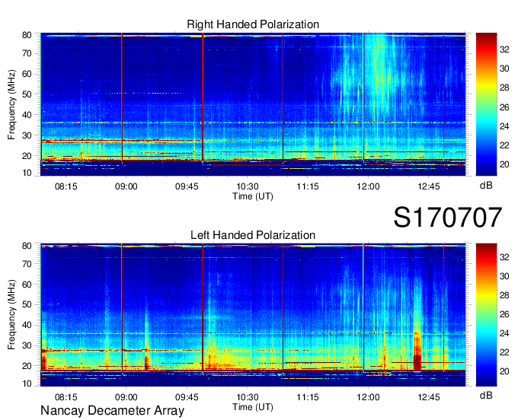Image resolution: width=518 pixels, height=420 pixels.
Task: Click the 11:15 tick under the Right Handed plot
Action: coord(308,186)
